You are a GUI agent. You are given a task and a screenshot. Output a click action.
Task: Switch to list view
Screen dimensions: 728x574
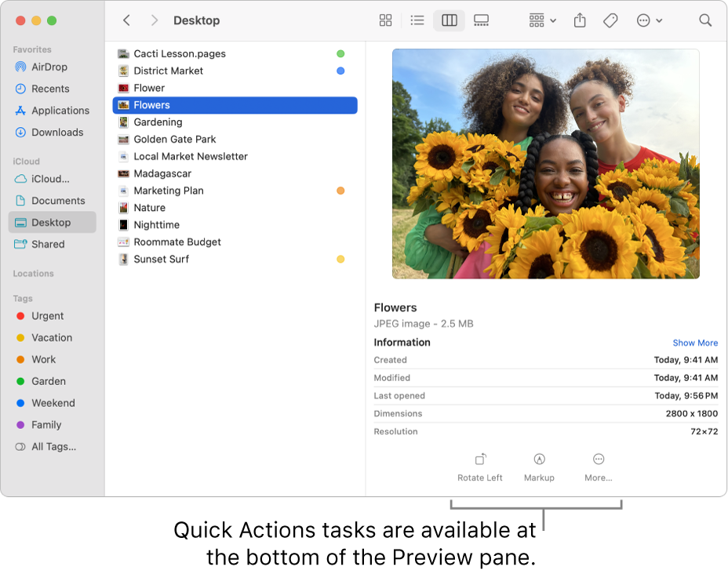pyautogui.click(x=417, y=20)
